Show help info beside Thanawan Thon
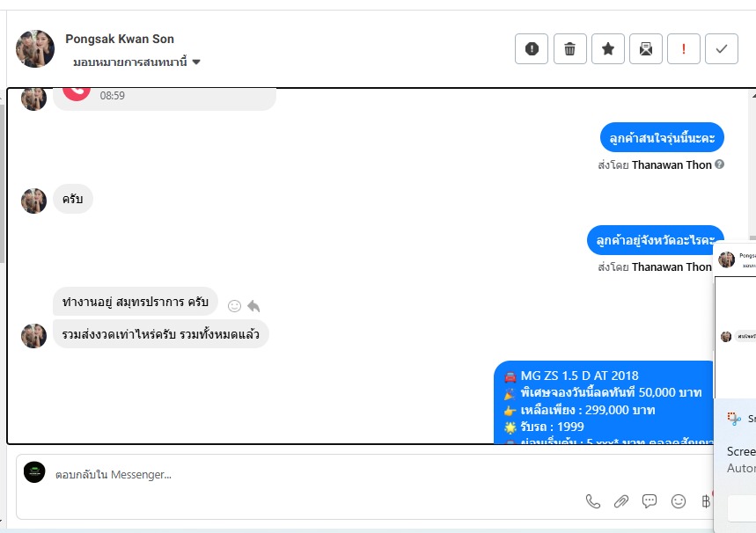The width and height of the screenshot is (756, 533). click(719, 164)
